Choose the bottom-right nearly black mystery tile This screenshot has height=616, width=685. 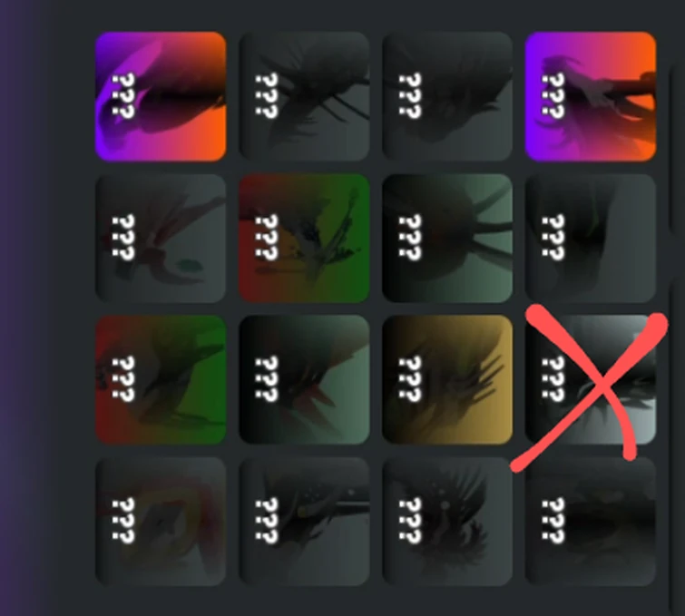[x=591, y=522]
